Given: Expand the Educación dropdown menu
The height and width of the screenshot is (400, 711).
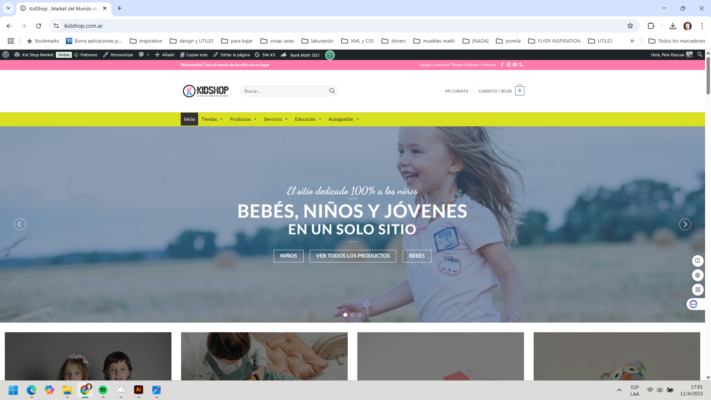Looking at the screenshot, I should [308, 119].
